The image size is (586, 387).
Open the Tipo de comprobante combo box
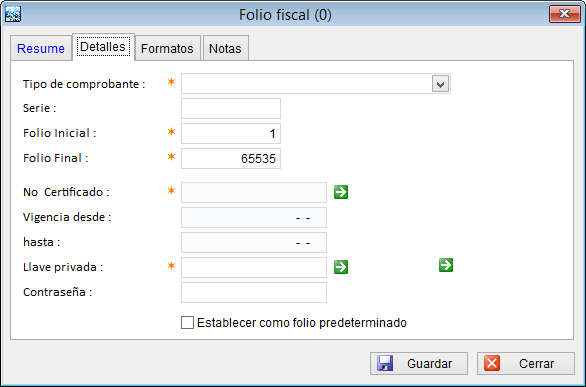tap(316, 84)
